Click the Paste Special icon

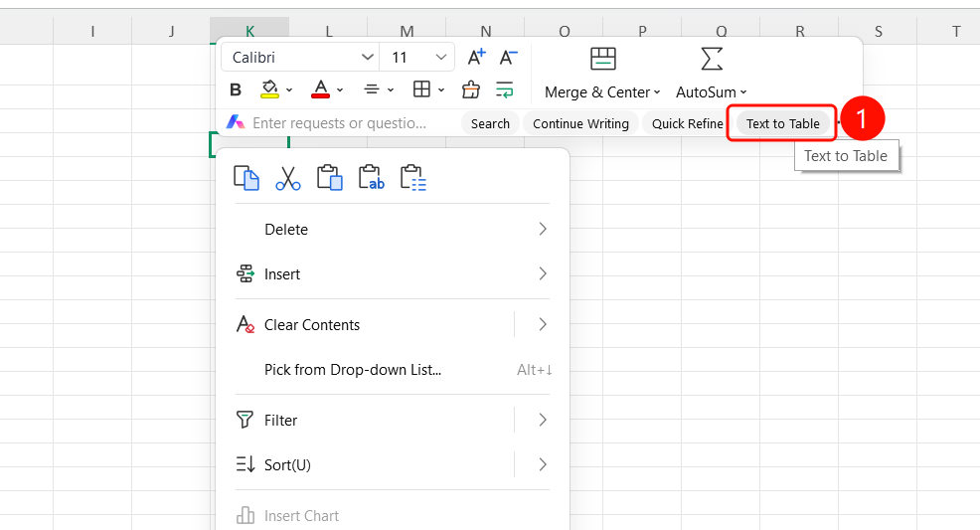pos(413,178)
